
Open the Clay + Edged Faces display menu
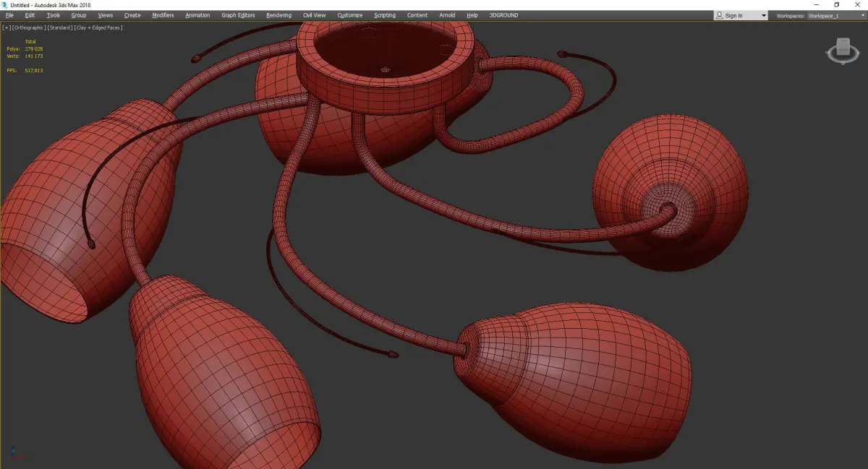(98, 27)
